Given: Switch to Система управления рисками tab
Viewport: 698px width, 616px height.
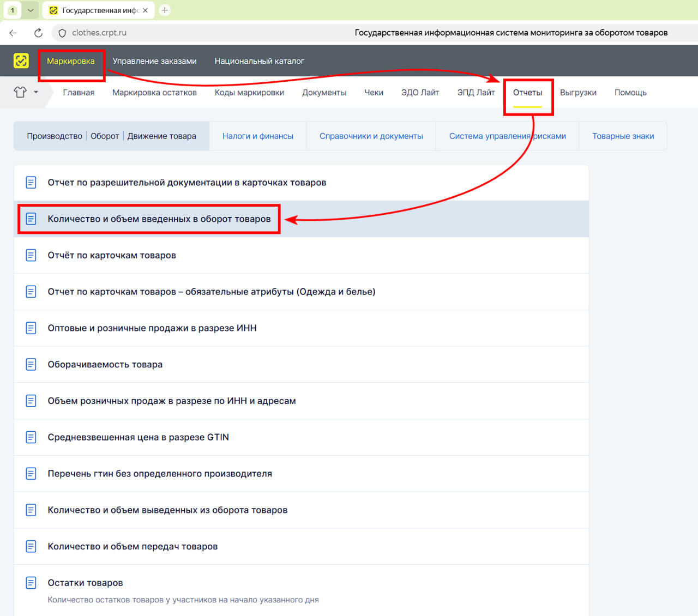Looking at the screenshot, I should [508, 136].
